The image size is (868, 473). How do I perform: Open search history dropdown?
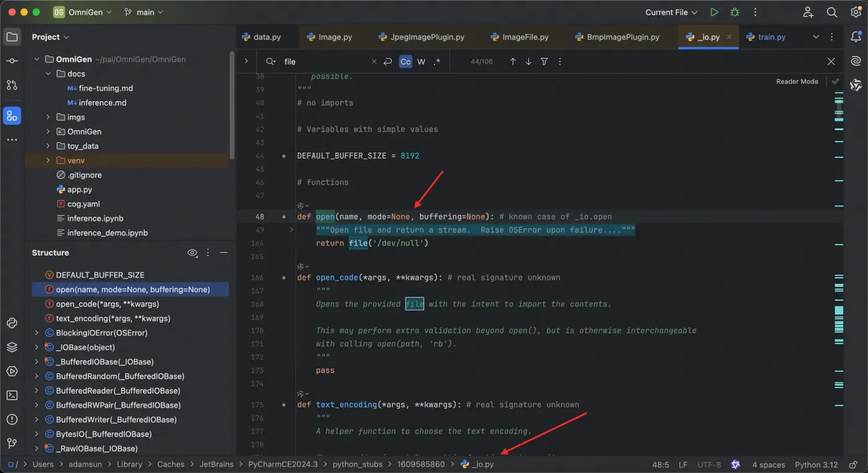tap(271, 61)
